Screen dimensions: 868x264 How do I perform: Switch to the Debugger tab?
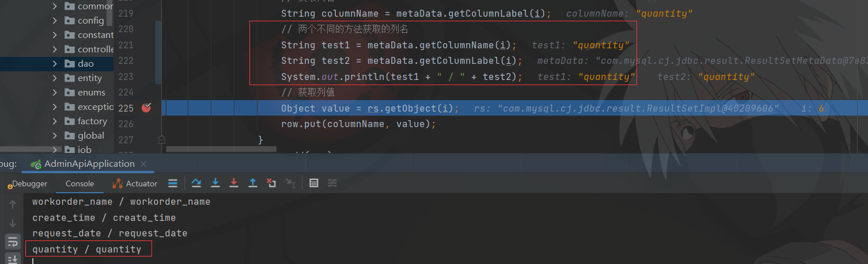click(x=27, y=183)
